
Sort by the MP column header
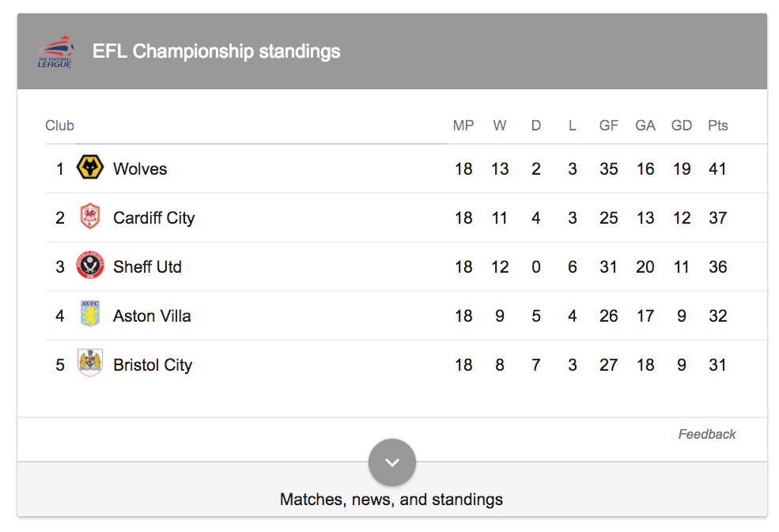(463, 125)
